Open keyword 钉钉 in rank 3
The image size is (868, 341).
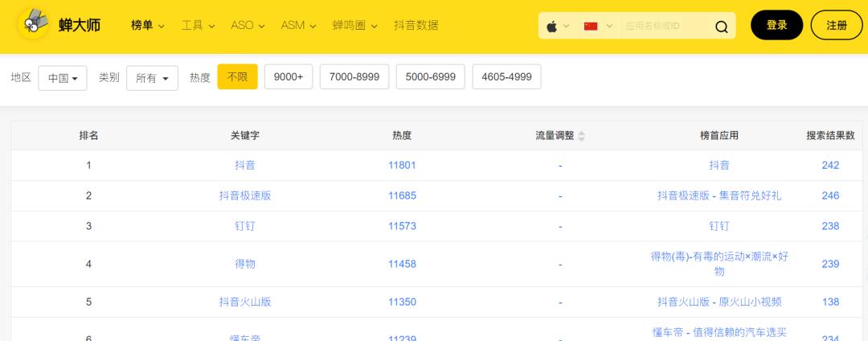point(244,226)
